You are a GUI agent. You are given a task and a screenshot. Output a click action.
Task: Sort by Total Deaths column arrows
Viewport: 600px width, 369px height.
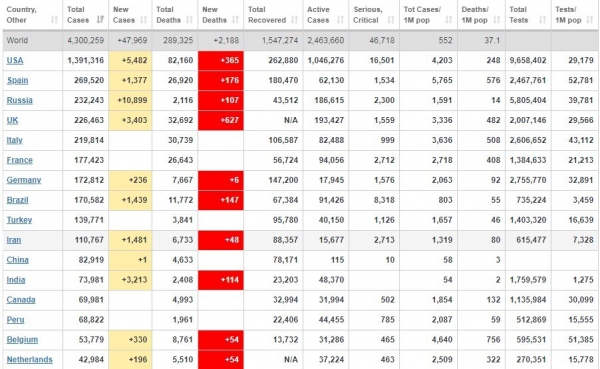(189, 20)
